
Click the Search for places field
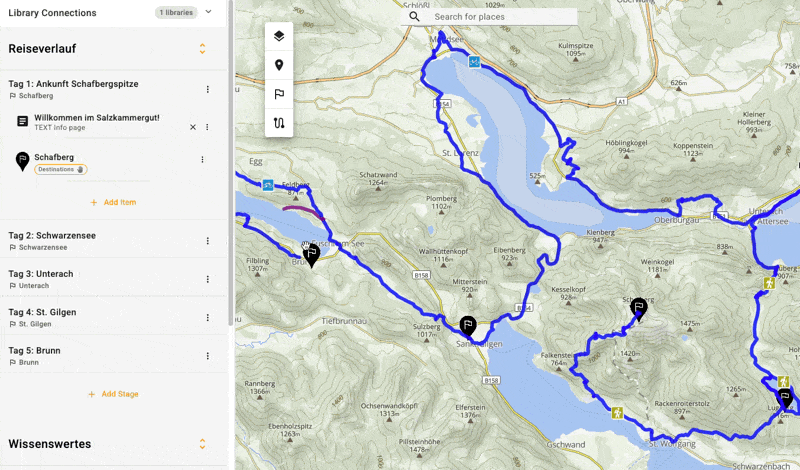(500, 17)
